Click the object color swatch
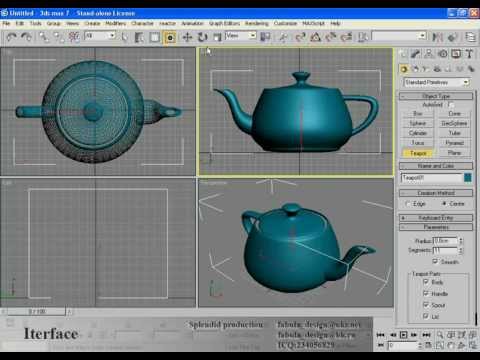 (468, 178)
